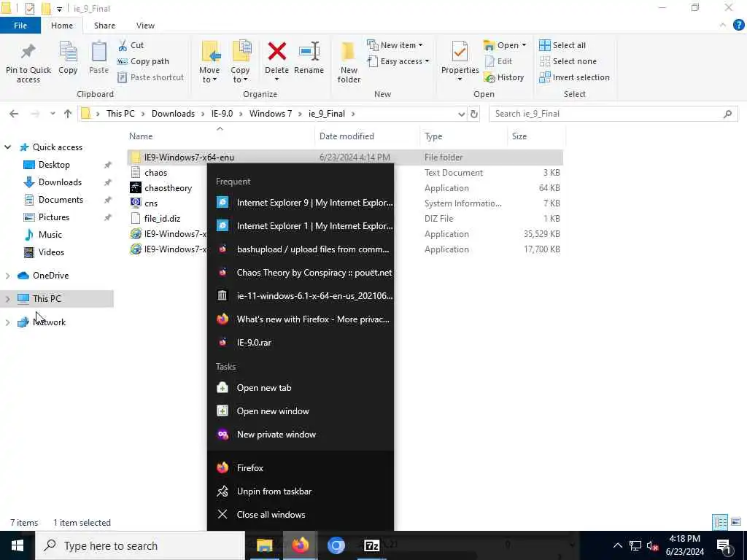Select Open new tab in jump list
The width and height of the screenshot is (747, 560).
(x=301, y=388)
